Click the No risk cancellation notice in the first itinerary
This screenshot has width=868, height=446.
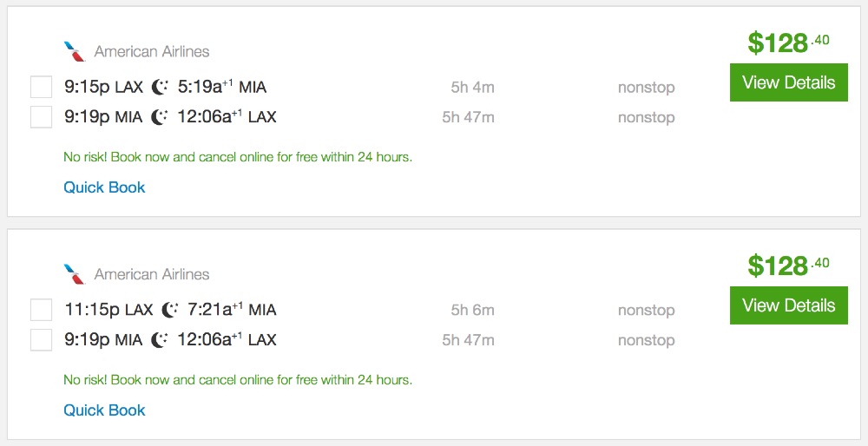(237, 157)
